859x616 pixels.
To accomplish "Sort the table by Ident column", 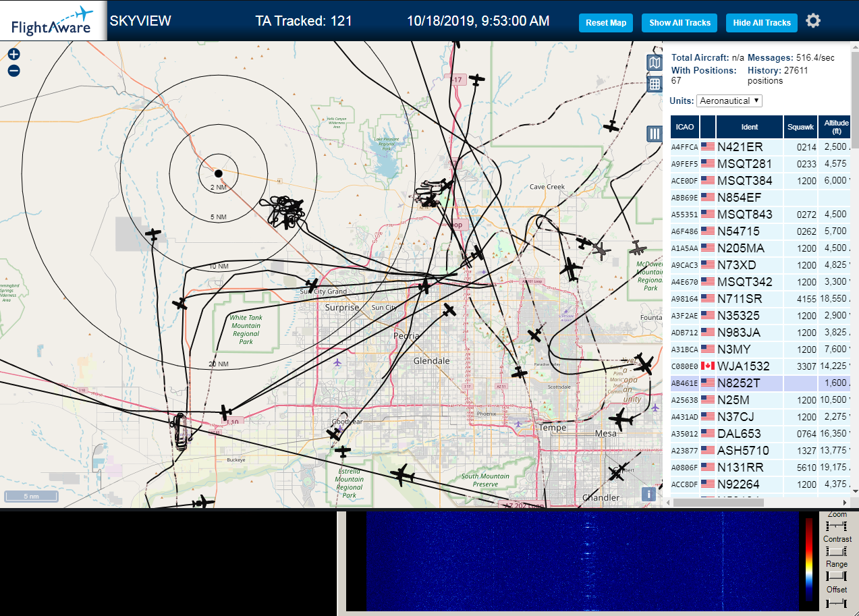I will click(749, 126).
